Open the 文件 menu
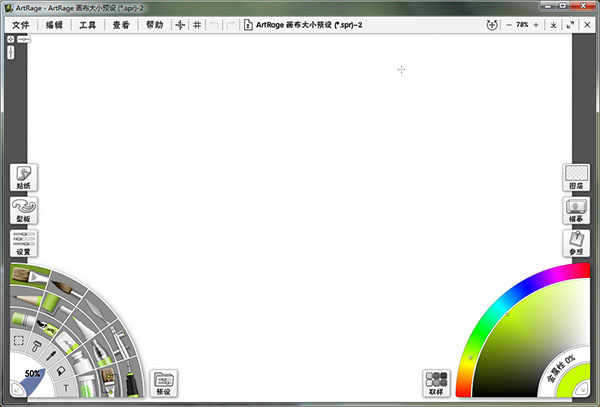600x407 pixels. (x=21, y=24)
